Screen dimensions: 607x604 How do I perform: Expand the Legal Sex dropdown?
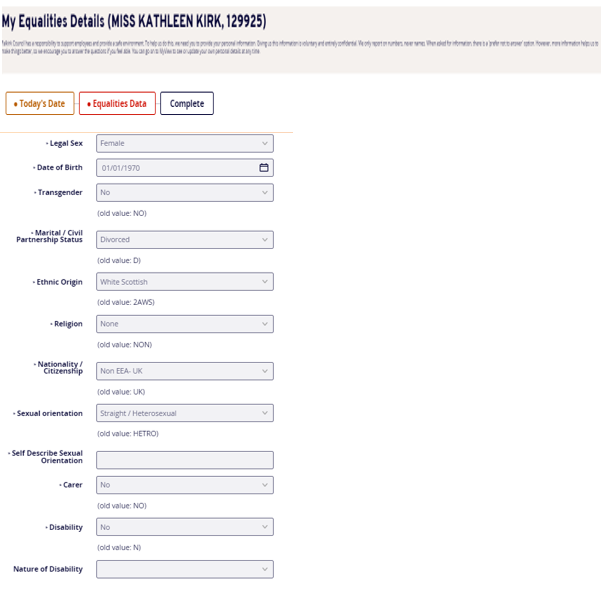point(185,144)
